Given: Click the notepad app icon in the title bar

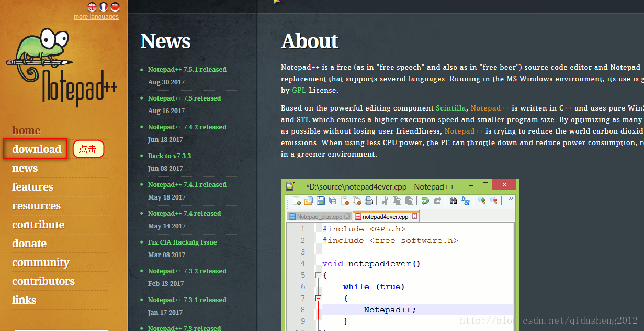Looking at the screenshot, I should (290, 186).
